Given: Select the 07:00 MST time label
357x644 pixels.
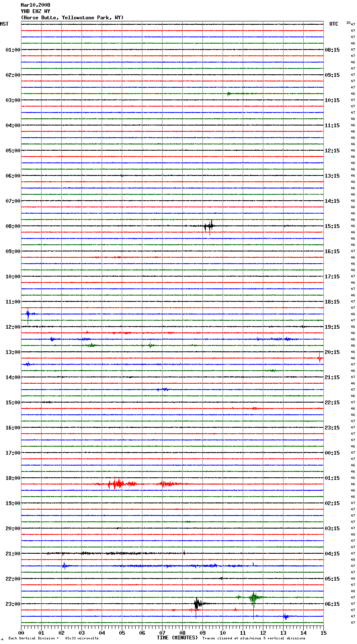Looking at the screenshot, I should coord(13,201).
